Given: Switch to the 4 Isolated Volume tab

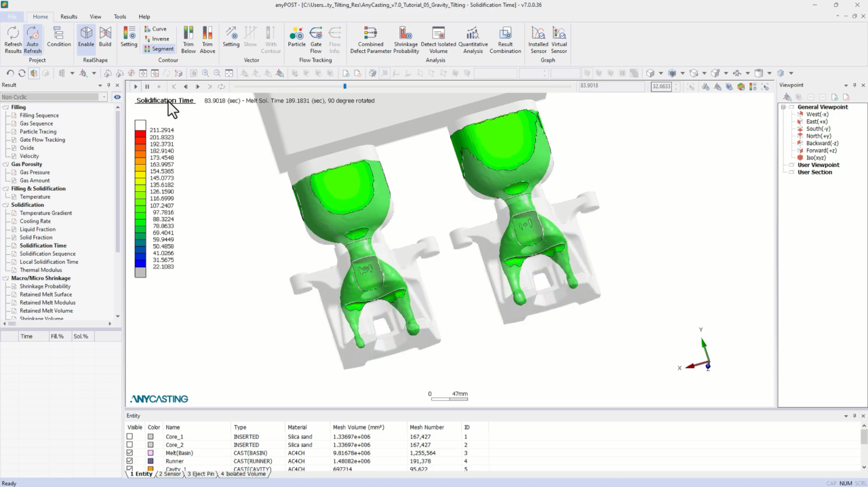Looking at the screenshot, I should [x=243, y=474].
